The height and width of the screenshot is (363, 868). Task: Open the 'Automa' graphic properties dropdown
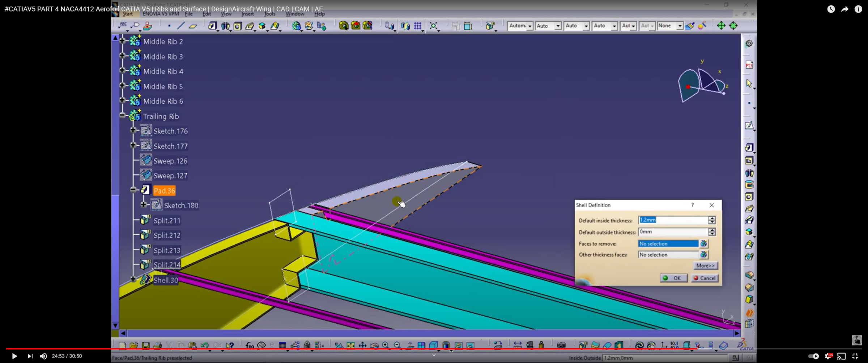[x=529, y=26]
